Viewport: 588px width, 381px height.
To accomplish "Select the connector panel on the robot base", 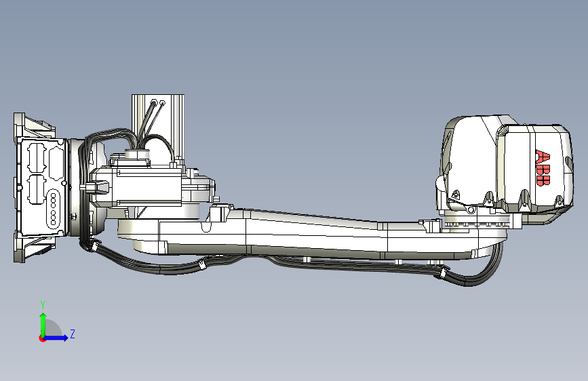I will 42,186.
